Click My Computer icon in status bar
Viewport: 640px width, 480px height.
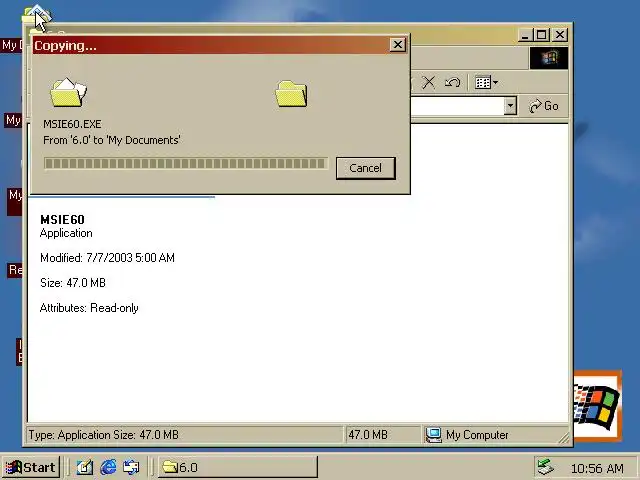coord(433,435)
